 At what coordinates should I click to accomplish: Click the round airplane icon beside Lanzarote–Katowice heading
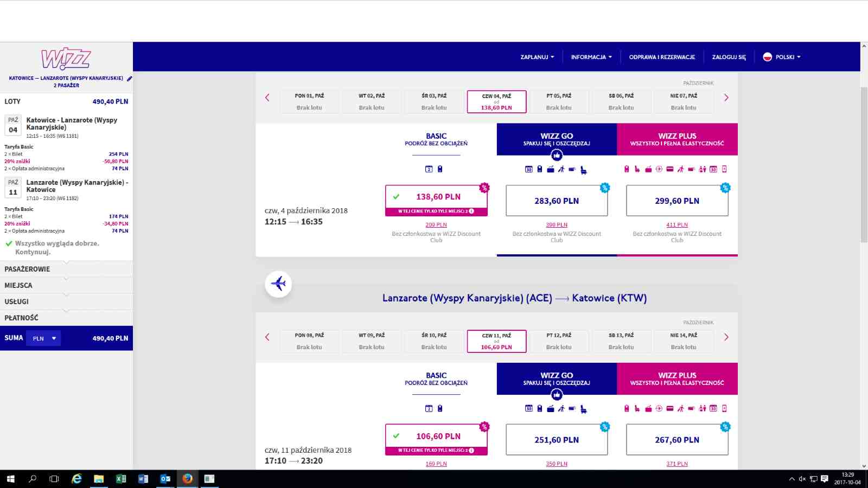[x=278, y=284]
